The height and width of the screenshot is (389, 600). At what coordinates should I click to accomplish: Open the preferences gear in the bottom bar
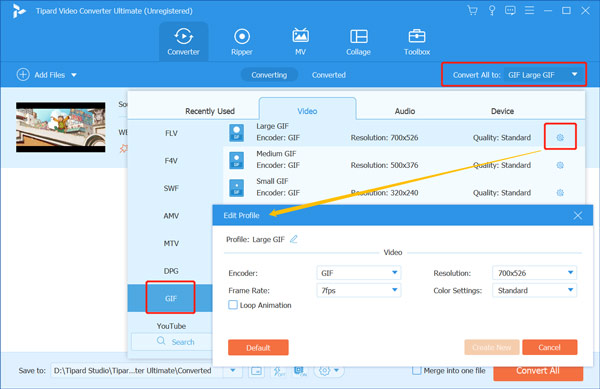coord(324,371)
